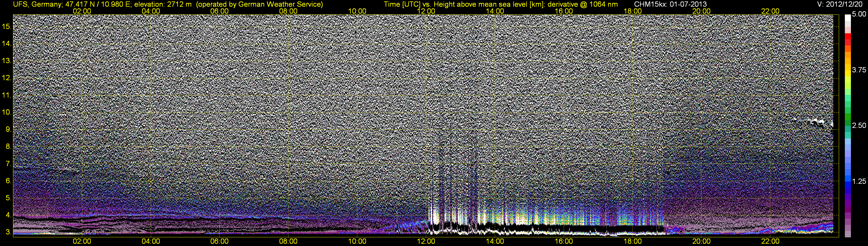Click the colorbar value '5.00'

point(859,14)
